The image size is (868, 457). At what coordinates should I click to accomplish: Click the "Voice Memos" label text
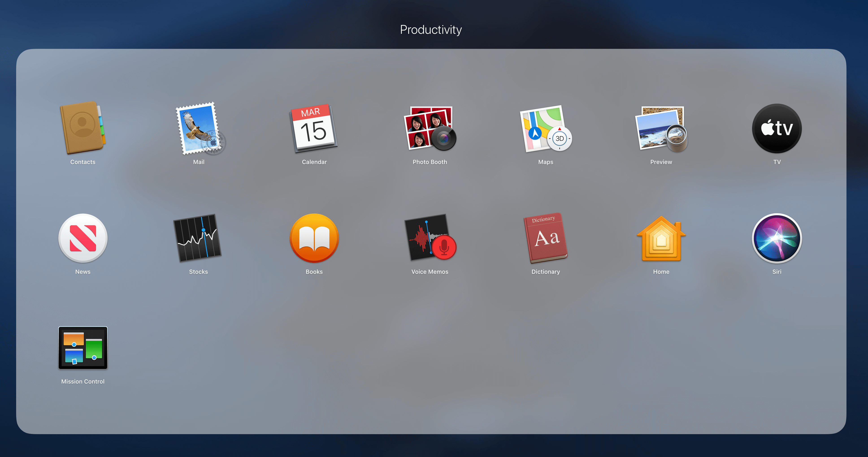(x=430, y=272)
